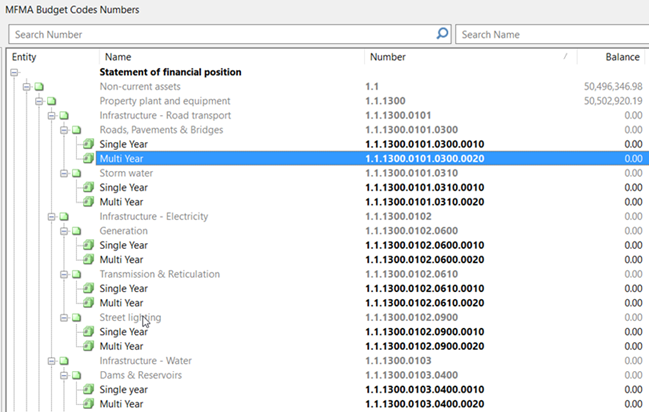Click the green folder icon beside Non-current assets
This screenshot has height=412, width=649.
(x=39, y=87)
